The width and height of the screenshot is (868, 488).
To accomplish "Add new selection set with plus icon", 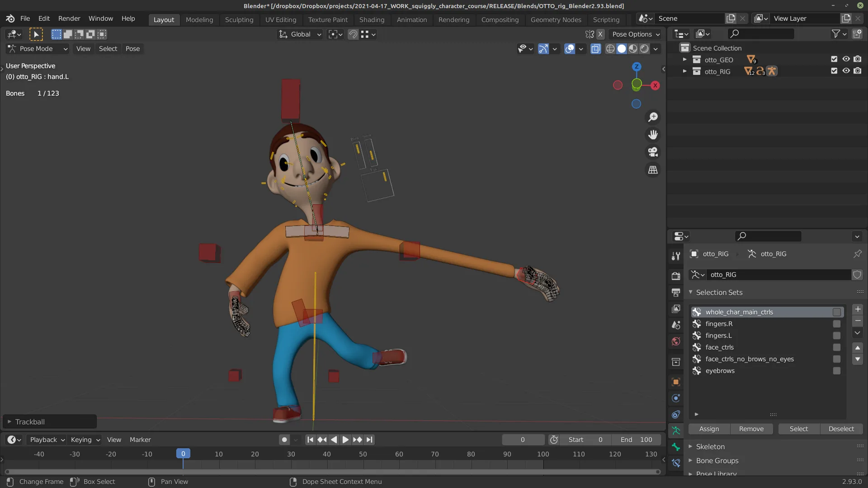I will 858,309.
